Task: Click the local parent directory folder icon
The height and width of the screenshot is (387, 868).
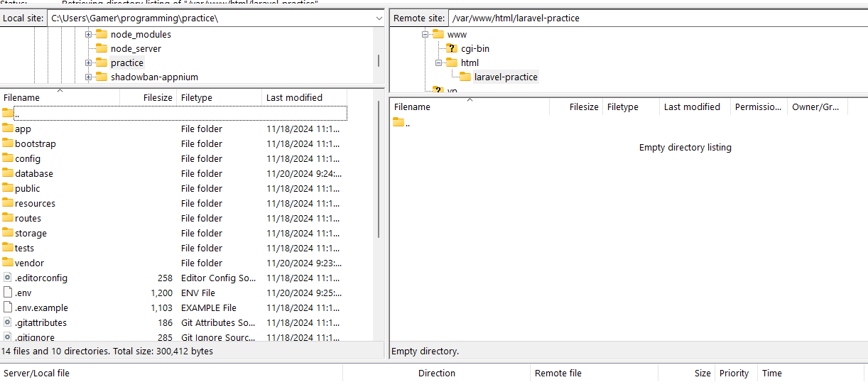Action: pos(8,113)
